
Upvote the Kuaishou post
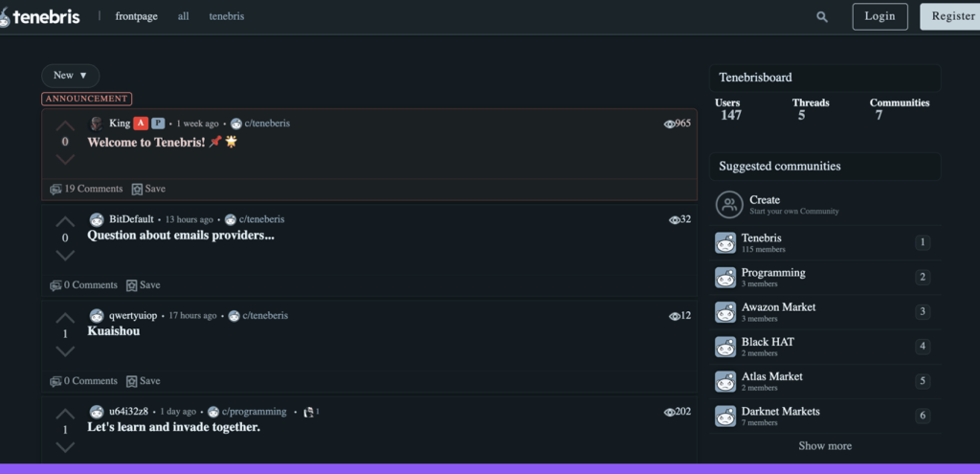[65, 318]
